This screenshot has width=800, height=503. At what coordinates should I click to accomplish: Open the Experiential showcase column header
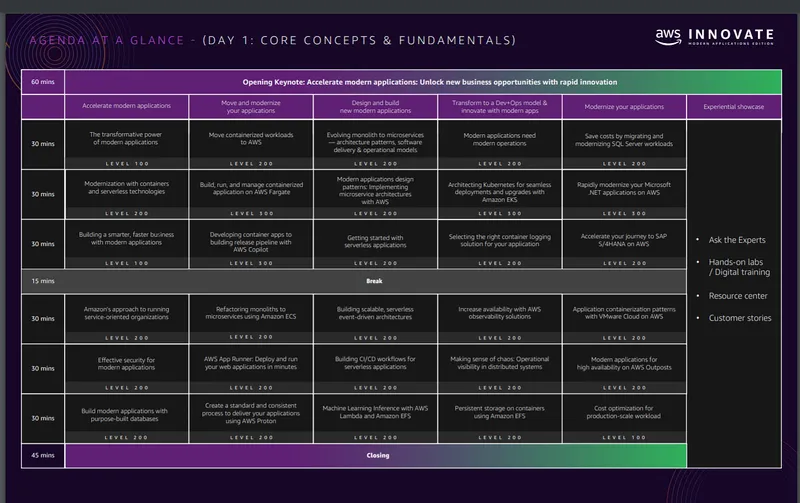[734, 107]
